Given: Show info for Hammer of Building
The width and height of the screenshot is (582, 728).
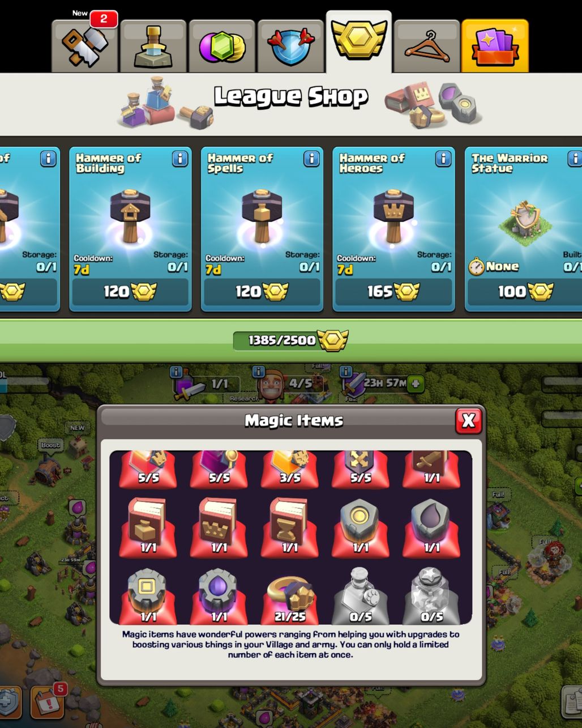Looking at the screenshot, I should coord(180,159).
